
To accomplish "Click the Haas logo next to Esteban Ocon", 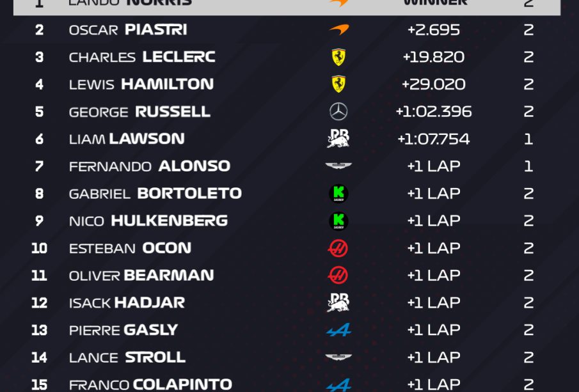I will click(338, 248).
